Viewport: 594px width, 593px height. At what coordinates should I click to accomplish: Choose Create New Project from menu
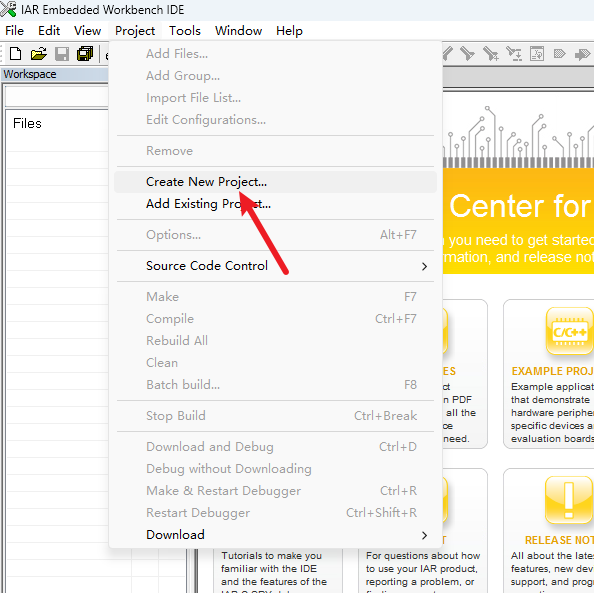[x=275, y=182]
